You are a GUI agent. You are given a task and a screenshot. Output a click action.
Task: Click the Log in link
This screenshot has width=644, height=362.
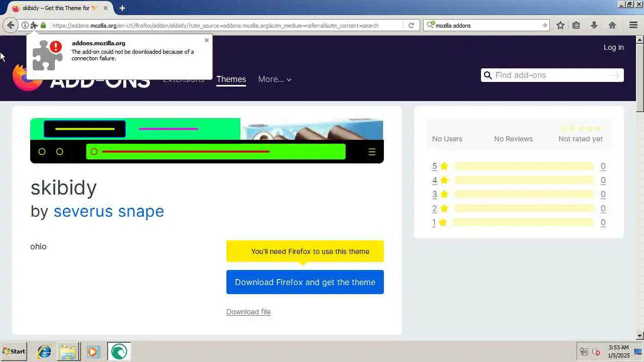coord(613,47)
